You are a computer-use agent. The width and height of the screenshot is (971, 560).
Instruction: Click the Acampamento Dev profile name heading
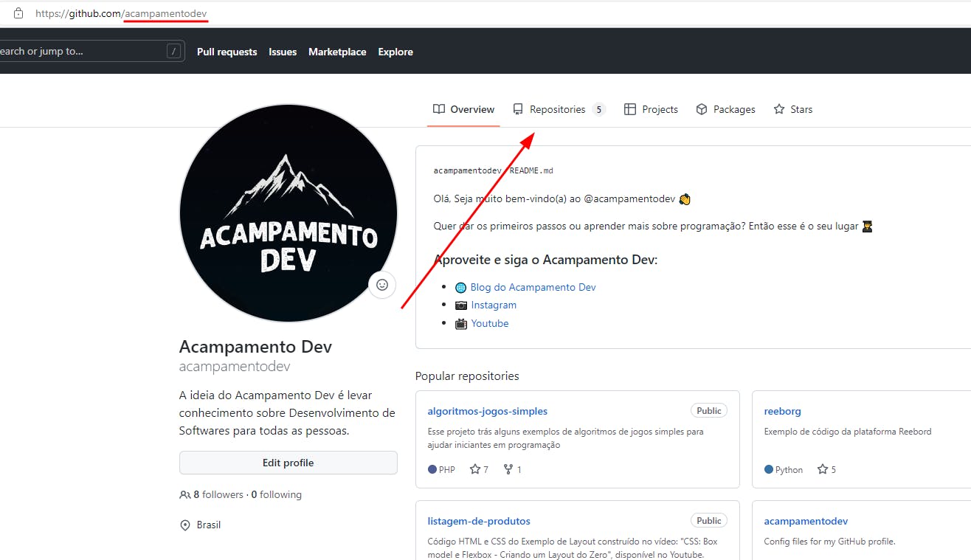tap(255, 346)
